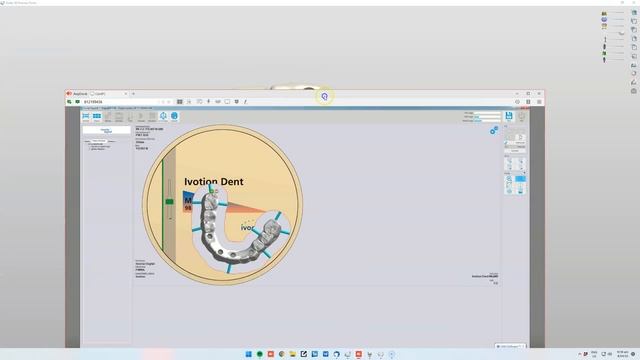
Task: Click the permissions shield icon in remote toolbar
Action: pyautogui.click(x=237, y=101)
